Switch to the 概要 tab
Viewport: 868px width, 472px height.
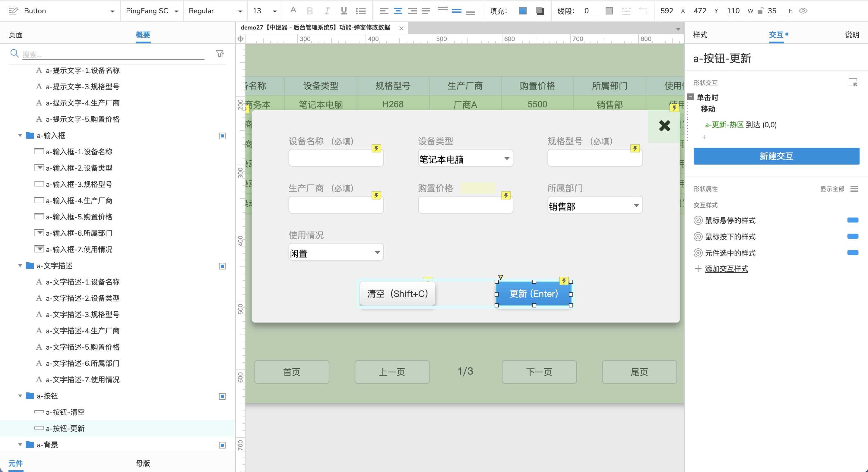pos(143,35)
